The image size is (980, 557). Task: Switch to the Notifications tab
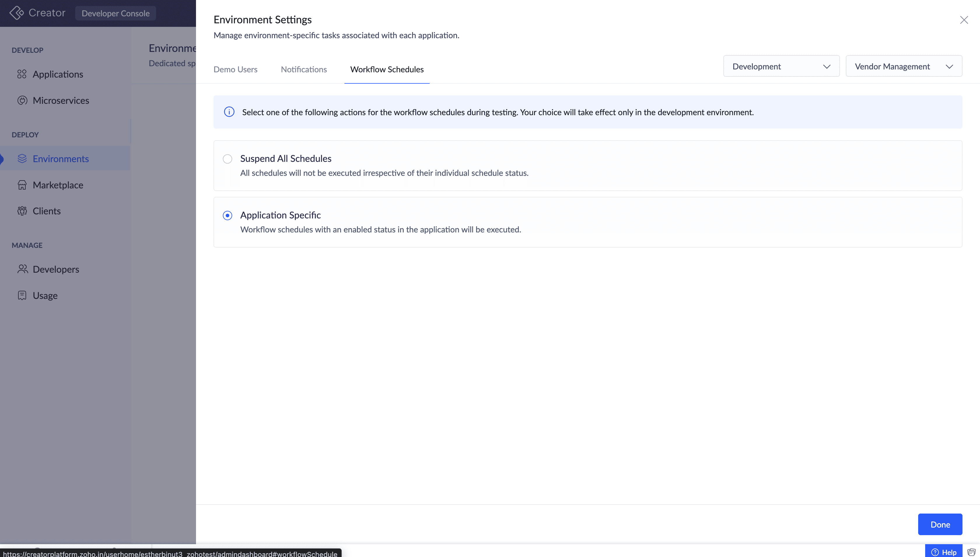304,69
